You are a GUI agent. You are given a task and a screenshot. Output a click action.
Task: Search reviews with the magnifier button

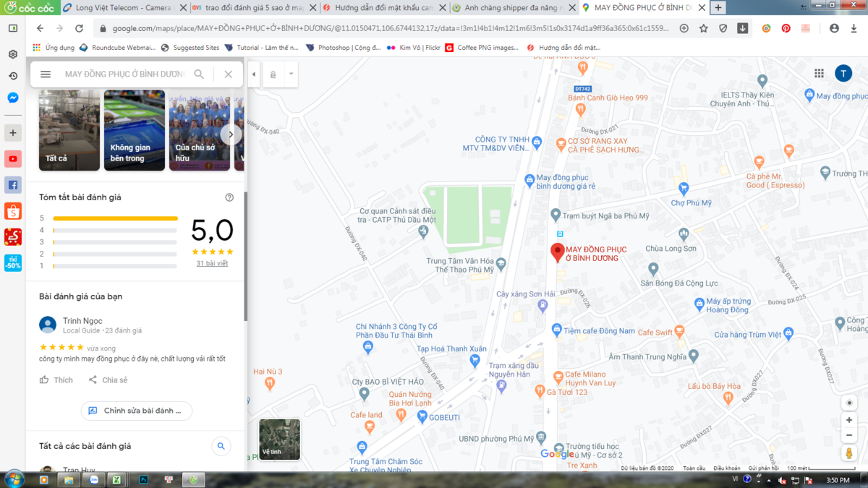(221, 446)
